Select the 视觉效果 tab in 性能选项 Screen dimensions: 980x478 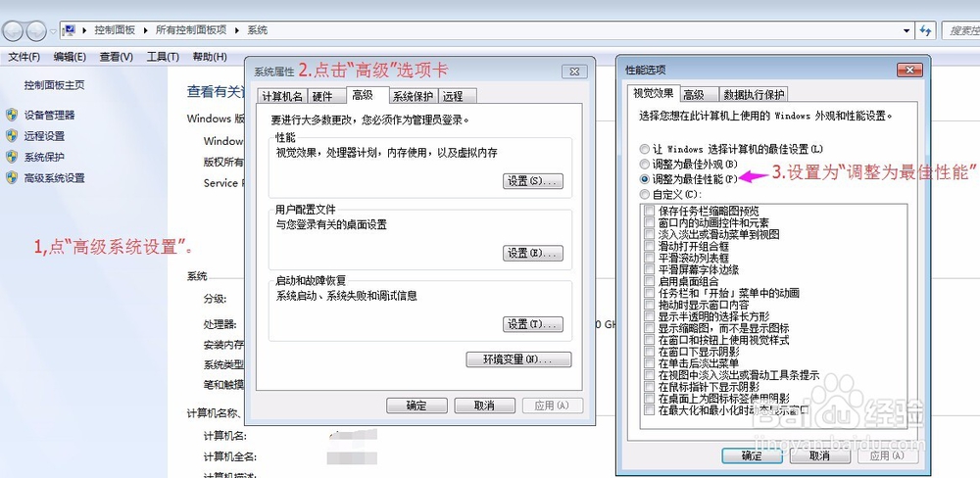click(x=653, y=93)
